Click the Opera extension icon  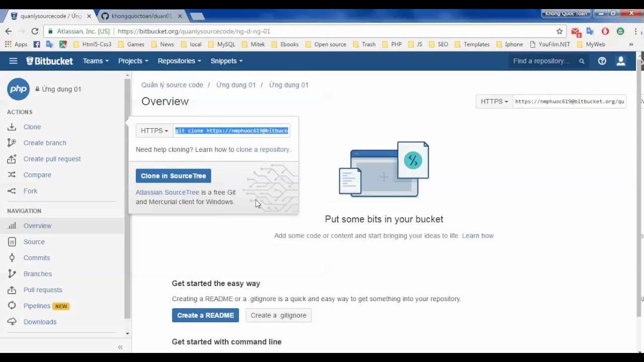605,31
